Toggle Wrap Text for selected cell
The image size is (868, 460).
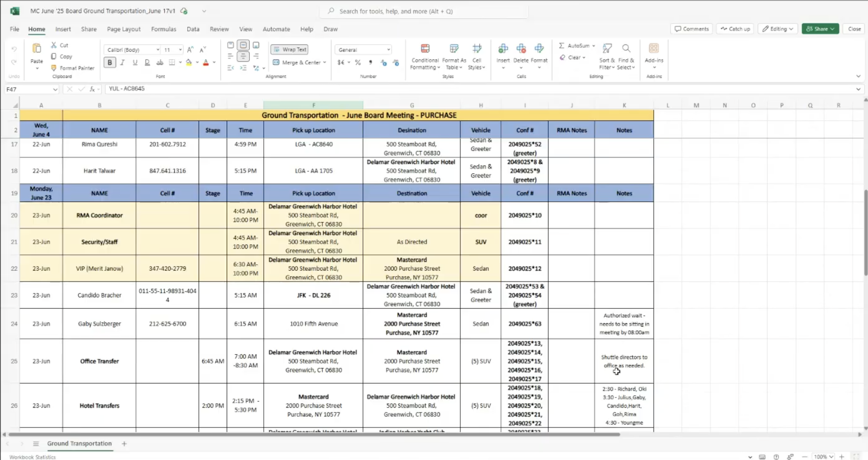coord(289,49)
